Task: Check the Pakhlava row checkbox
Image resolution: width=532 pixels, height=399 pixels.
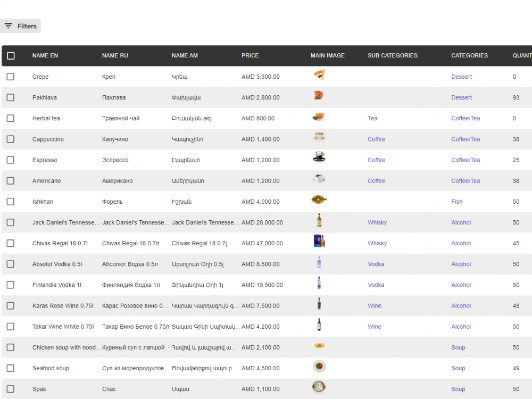Action: click(x=11, y=97)
